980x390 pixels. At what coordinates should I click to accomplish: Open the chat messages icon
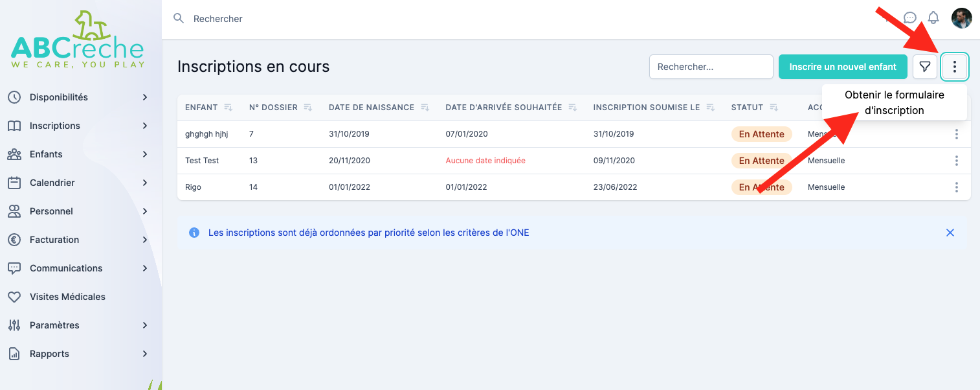910,18
